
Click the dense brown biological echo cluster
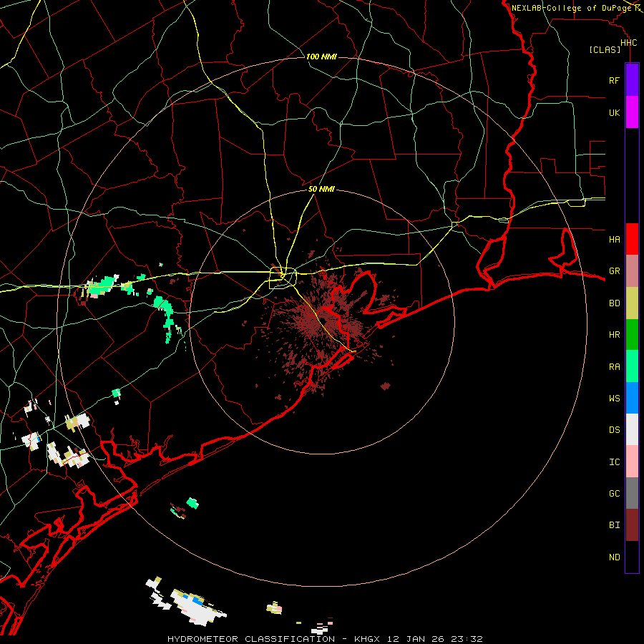coord(323,323)
